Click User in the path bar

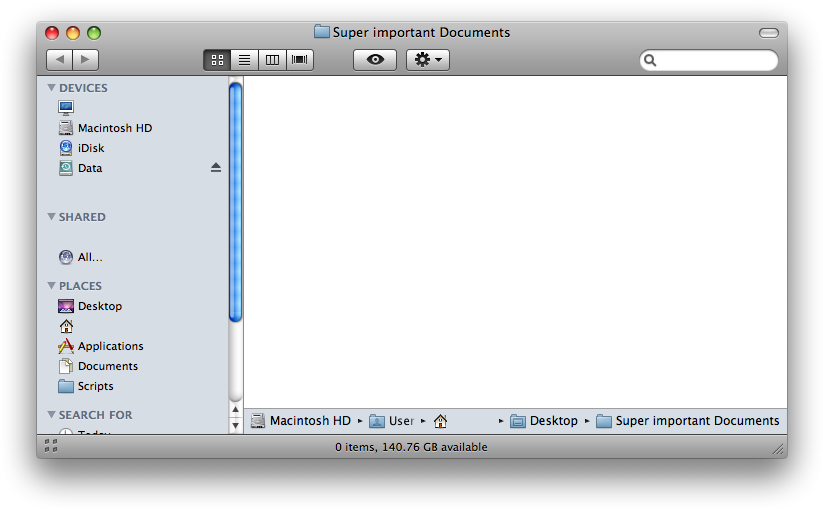coord(392,421)
